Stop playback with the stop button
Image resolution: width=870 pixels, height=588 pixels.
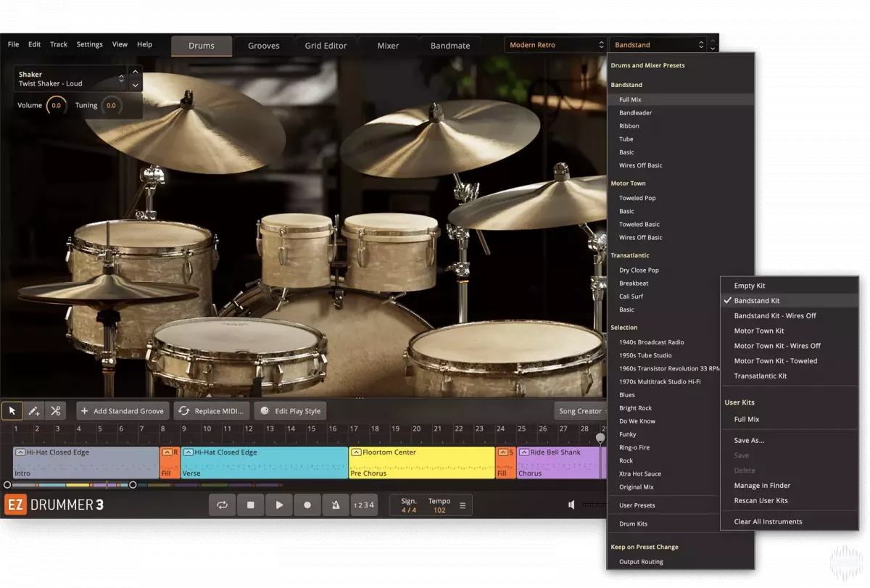[251, 505]
